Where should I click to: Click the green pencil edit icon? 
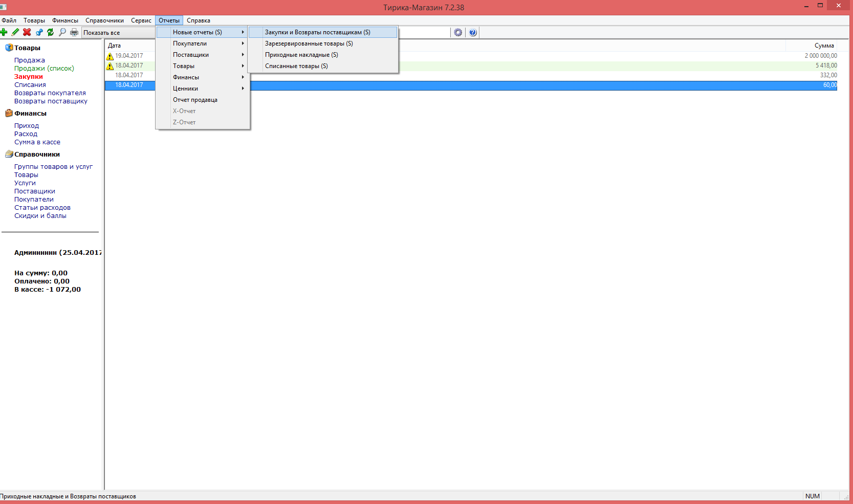[15, 32]
